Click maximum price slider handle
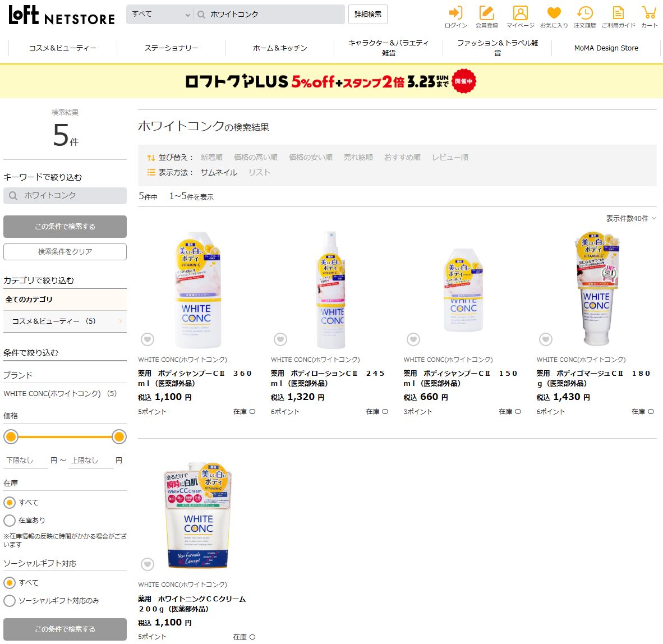The image size is (663, 644). [119, 437]
